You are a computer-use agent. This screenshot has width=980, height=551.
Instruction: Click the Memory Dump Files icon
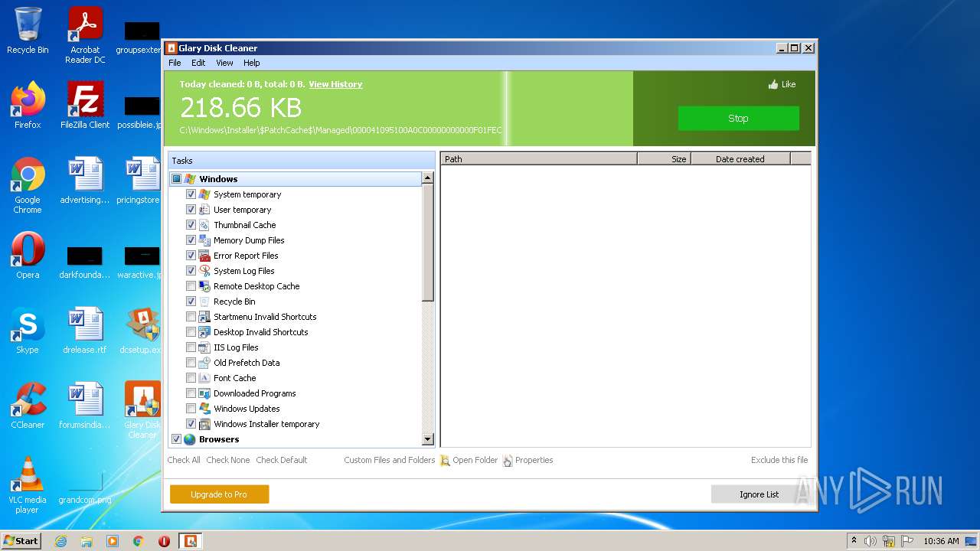pyautogui.click(x=204, y=240)
